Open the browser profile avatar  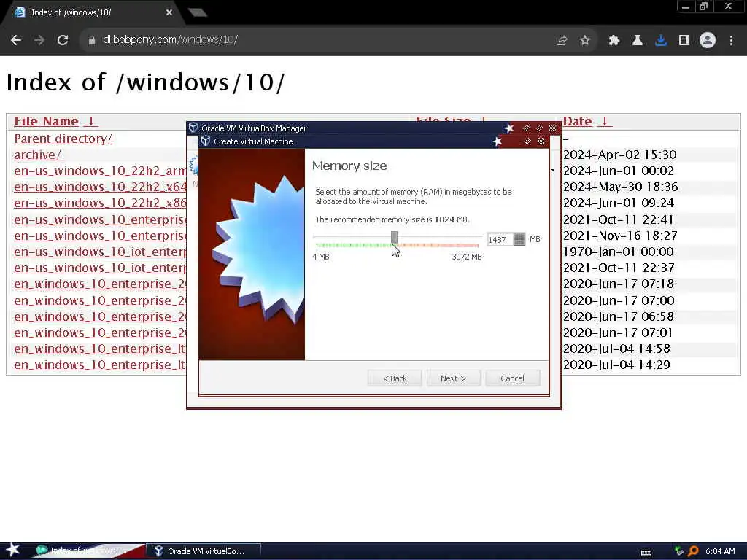coord(708,41)
